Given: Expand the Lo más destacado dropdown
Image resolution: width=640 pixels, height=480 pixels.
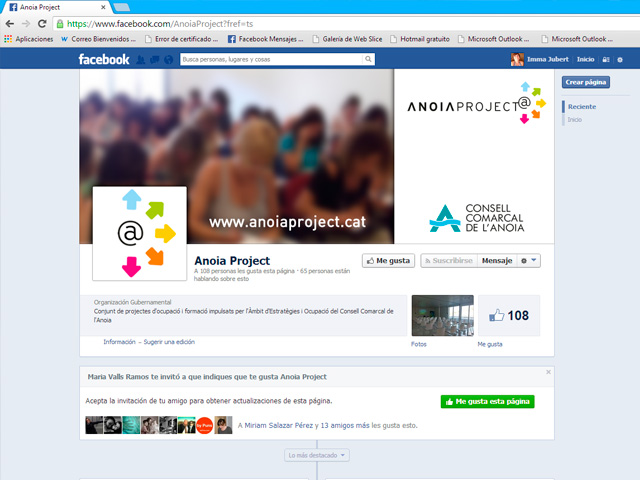Looking at the screenshot, I should pos(317,455).
